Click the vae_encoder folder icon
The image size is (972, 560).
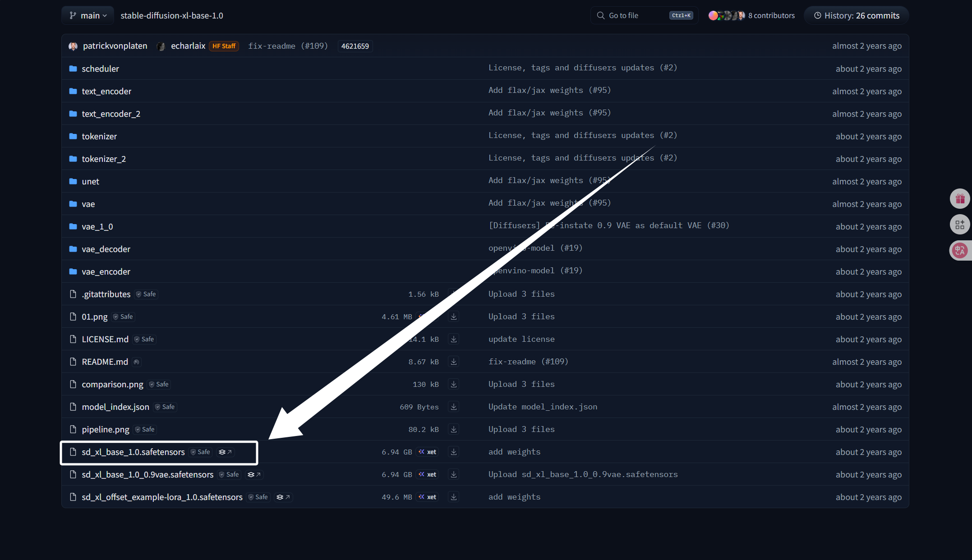click(x=73, y=271)
